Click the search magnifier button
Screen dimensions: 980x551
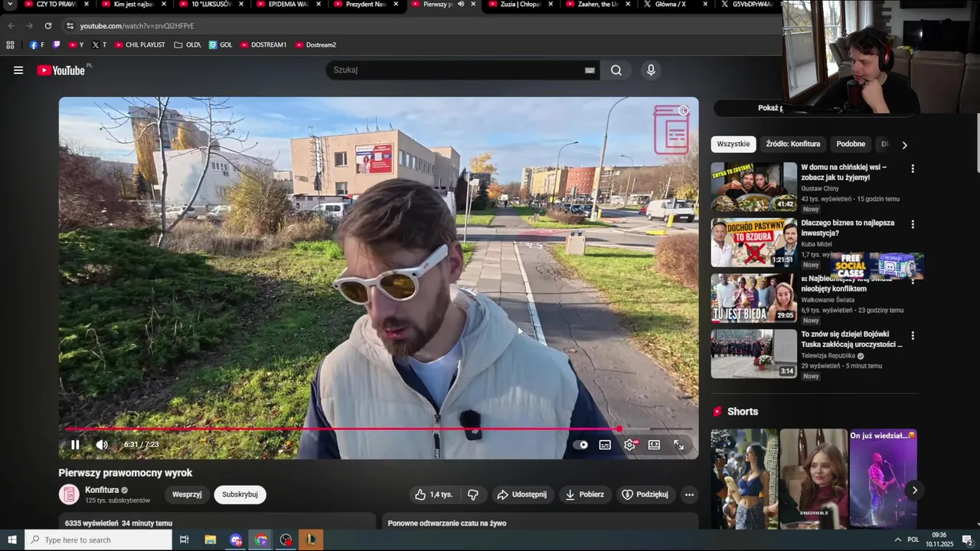pos(616,70)
